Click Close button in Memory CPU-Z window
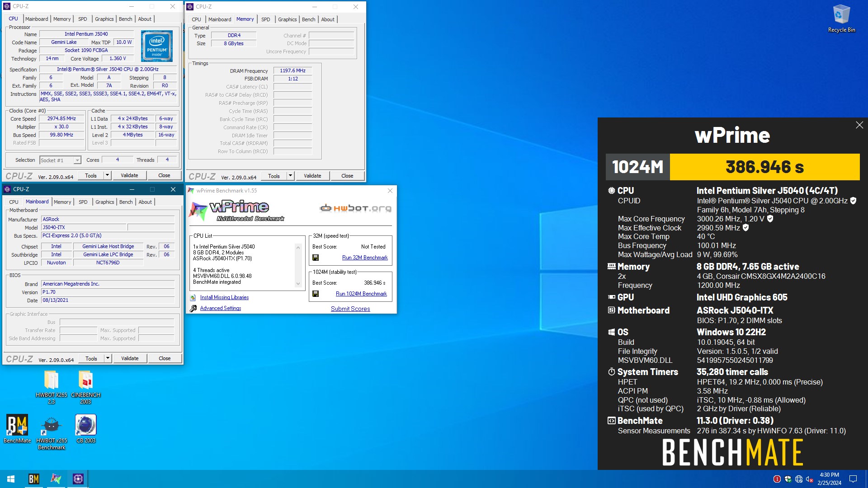The width and height of the screenshot is (868, 488). (347, 176)
